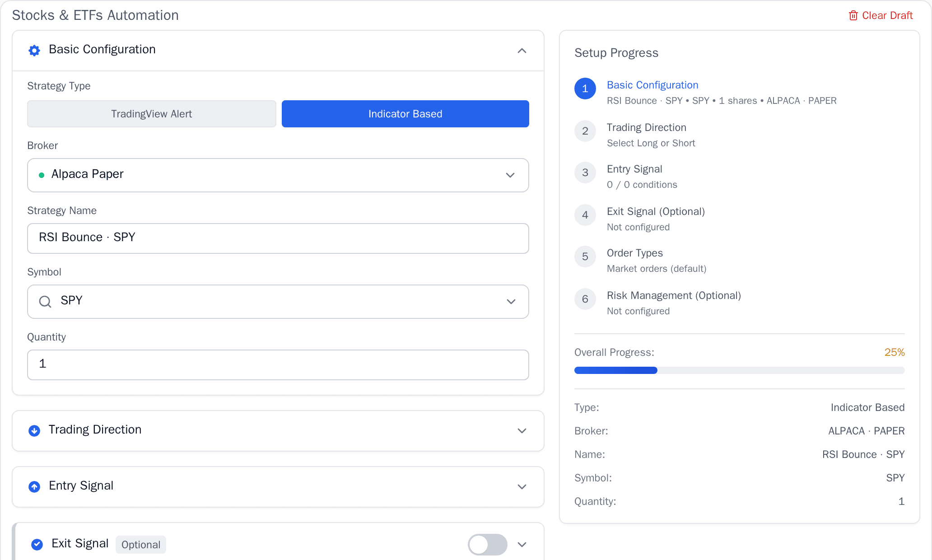Select the TradingView Alert strategy type

pyautogui.click(x=152, y=114)
